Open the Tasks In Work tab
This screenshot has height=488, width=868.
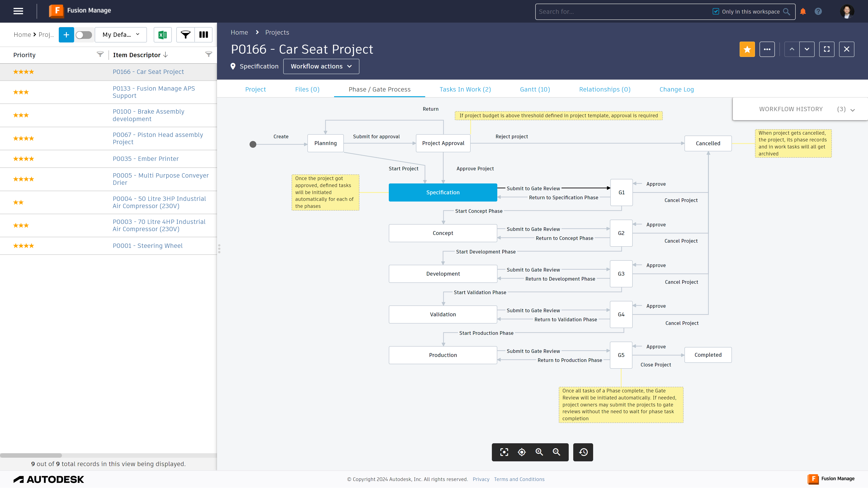click(465, 89)
